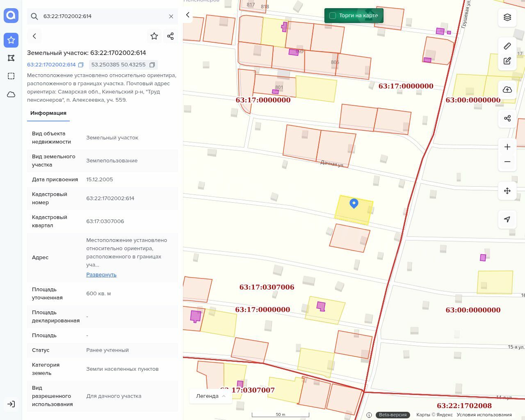Image resolution: width=525 pixels, height=420 pixels.
Task: Clear the search field text
Action: [171, 16]
